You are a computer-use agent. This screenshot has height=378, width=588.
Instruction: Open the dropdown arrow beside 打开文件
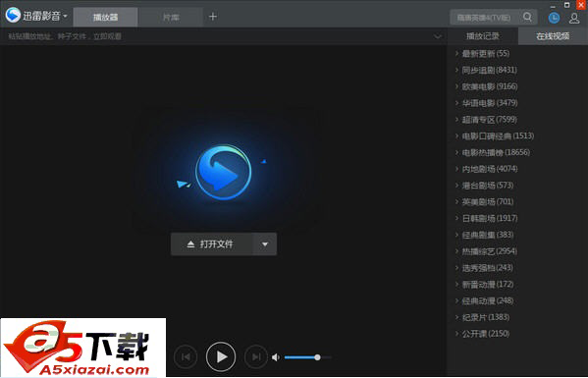265,244
